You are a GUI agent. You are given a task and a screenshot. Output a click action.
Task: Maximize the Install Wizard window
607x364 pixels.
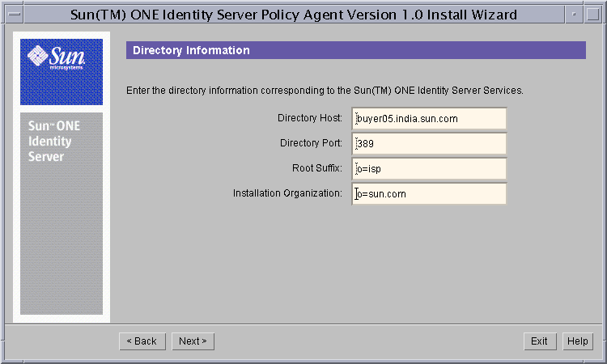[x=592, y=15]
